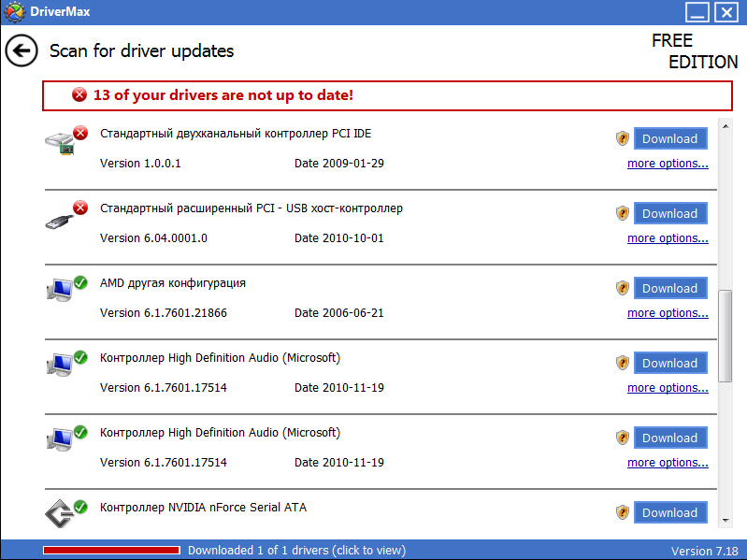Click '13 of your drivers are not up to date!'
747x560 pixels.
(223, 95)
